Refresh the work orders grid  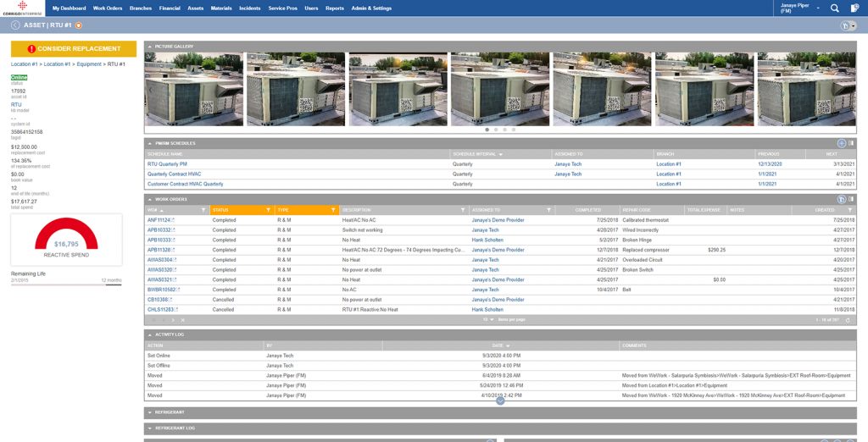(x=848, y=320)
